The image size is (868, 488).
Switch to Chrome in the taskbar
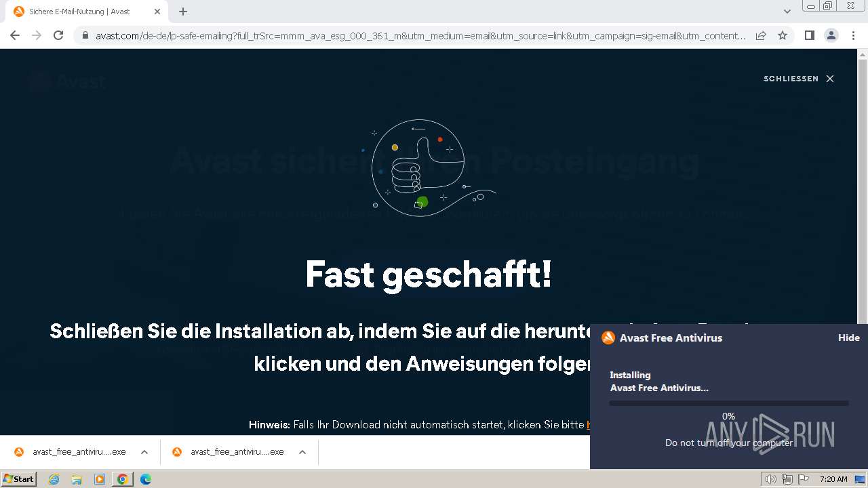(123, 479)
